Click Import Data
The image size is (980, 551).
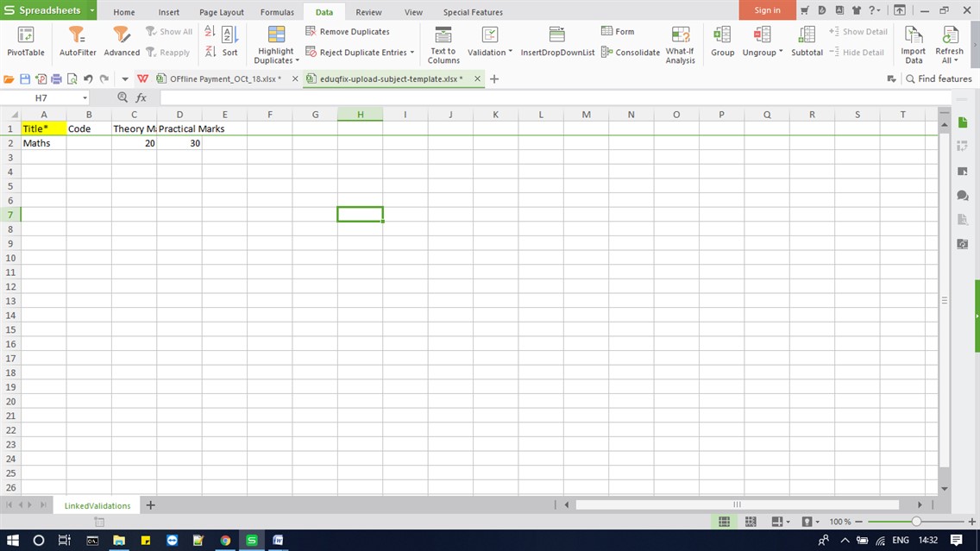[x=913, y=45]
